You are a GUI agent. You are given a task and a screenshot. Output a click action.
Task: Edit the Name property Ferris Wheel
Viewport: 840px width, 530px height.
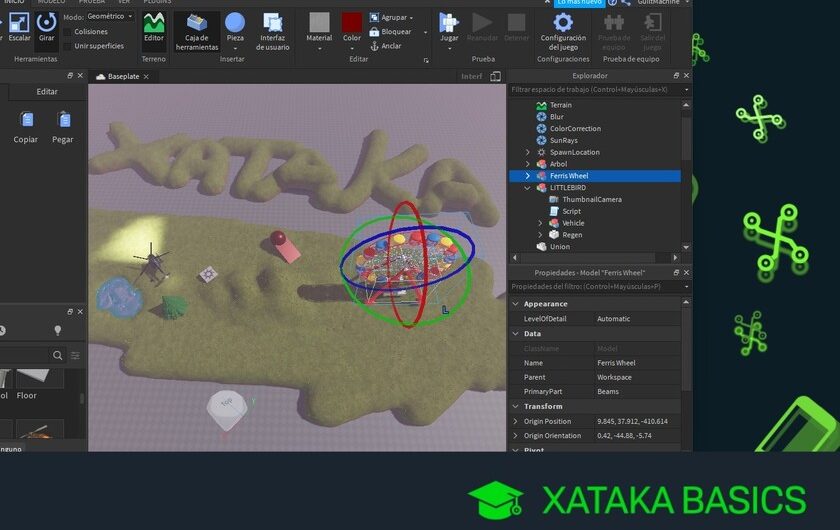pyautogui.click(x=636, y=363)
